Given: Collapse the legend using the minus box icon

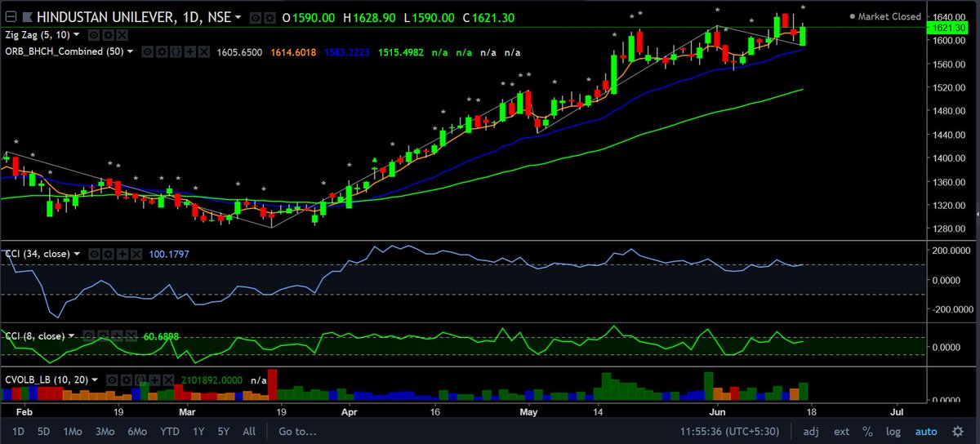Looking at the screenshot, I should click(x=11, y=17).
